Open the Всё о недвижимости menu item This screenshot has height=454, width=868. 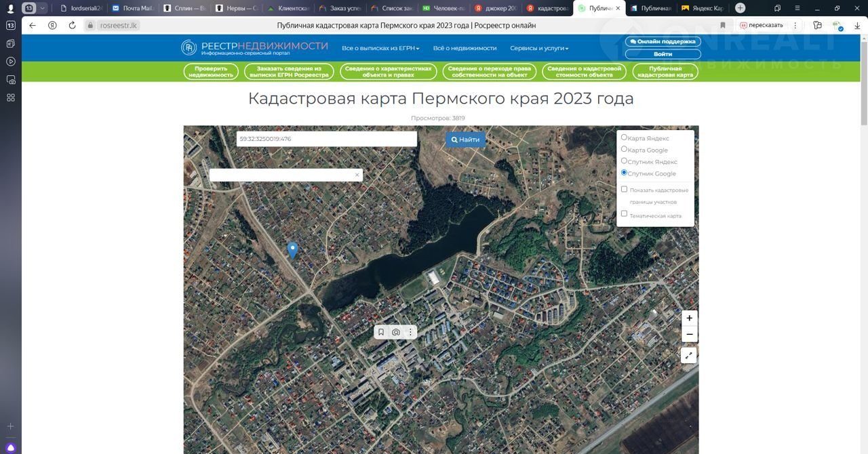[x=465, y=48]
